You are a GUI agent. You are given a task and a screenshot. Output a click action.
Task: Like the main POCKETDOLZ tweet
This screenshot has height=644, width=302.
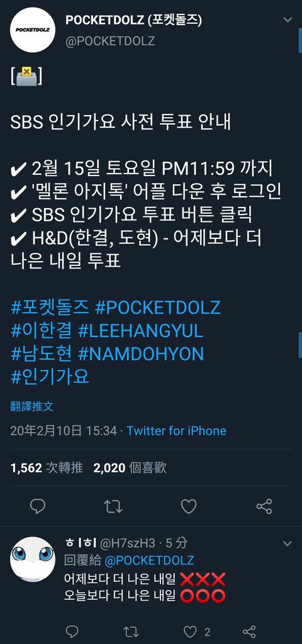coord(189,506)
